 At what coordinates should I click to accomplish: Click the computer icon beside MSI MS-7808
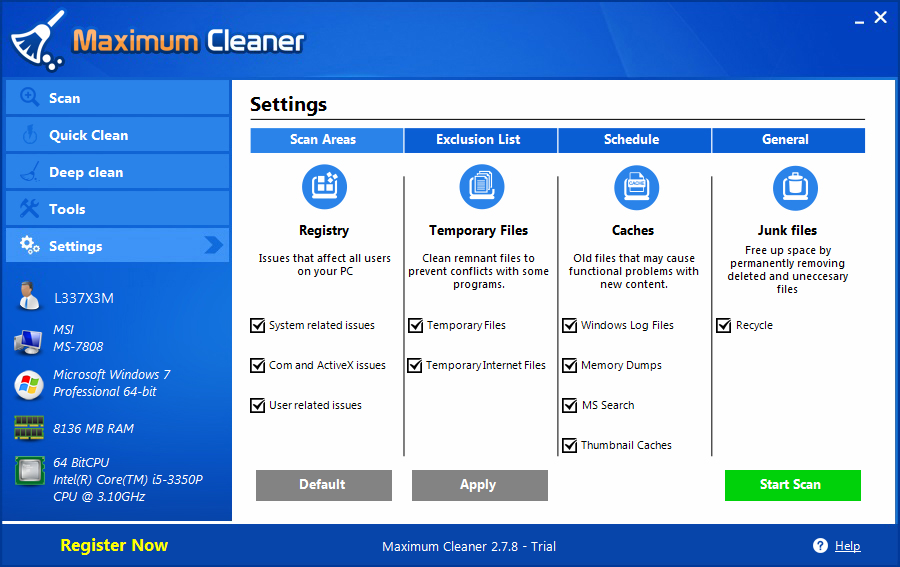pos(28,341)
